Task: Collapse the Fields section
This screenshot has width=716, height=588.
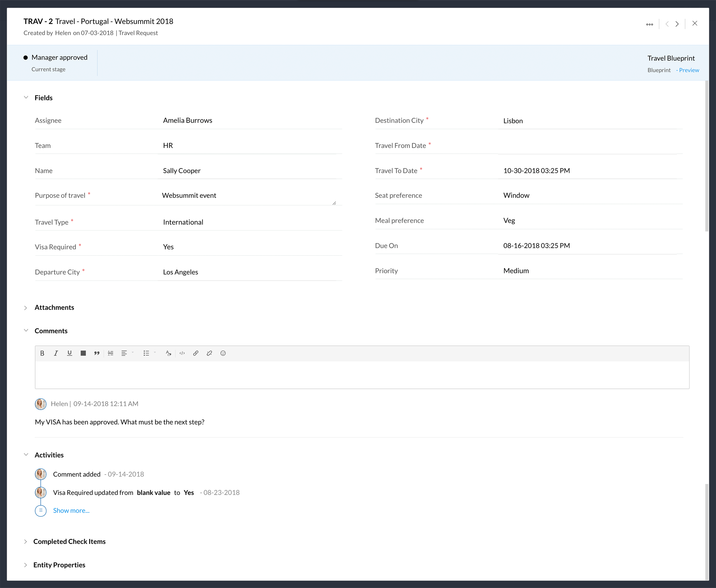Action: 26,98
